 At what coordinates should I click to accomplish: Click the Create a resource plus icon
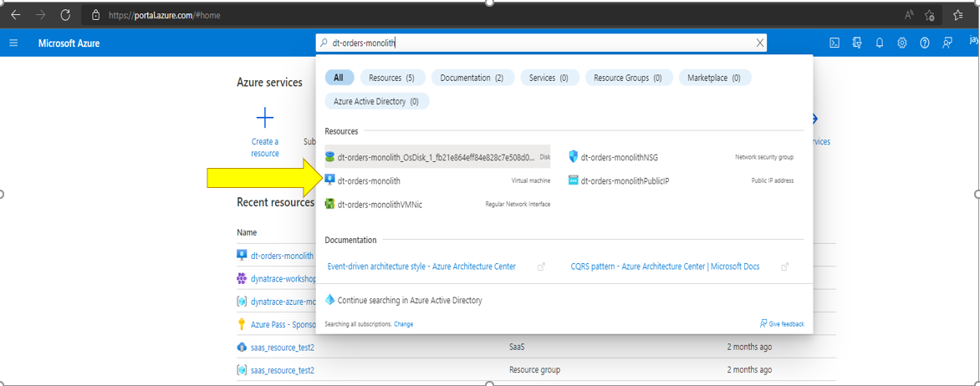265,118
